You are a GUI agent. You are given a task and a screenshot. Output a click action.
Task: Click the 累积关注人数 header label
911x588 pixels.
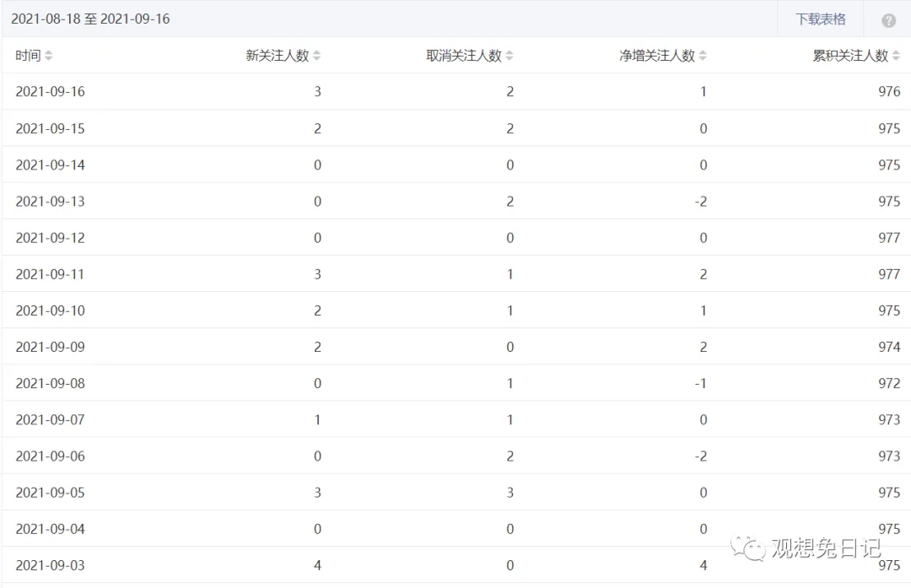click(850, 56)
